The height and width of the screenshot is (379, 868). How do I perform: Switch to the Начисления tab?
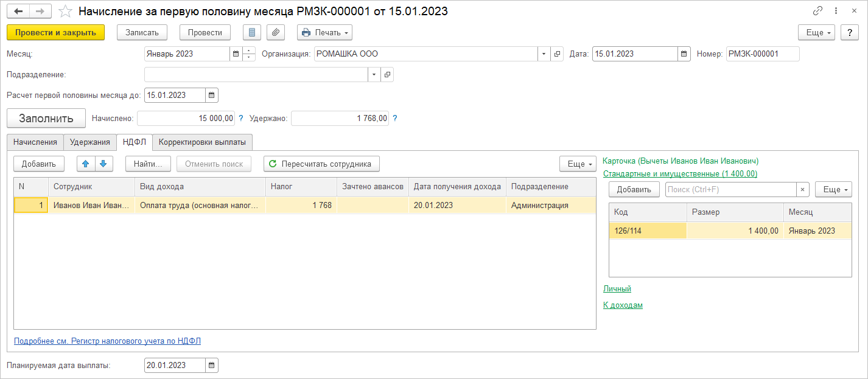(35, 142)
